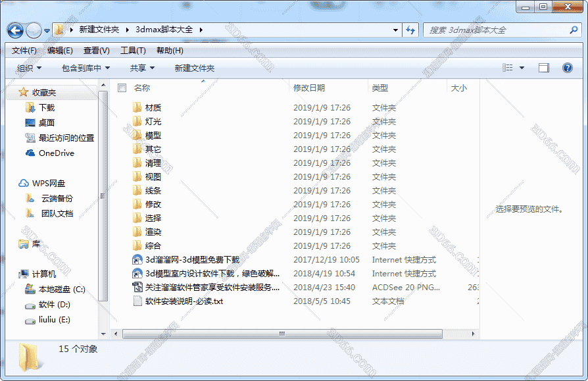Click the 新建文件夹 toolbar button
The height and width of the screenshot is (381, 588).
pyautogui.click(x=194, y=68)
